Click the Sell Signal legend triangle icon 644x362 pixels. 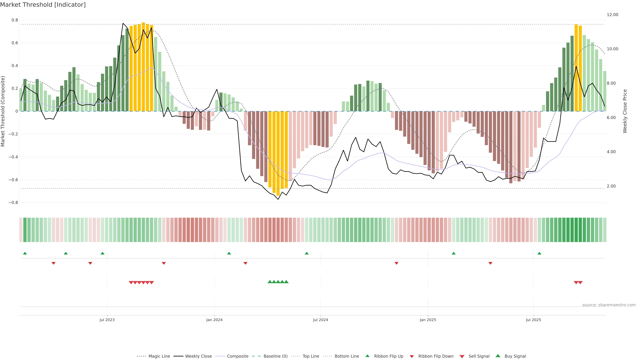[x=462, y=356]
